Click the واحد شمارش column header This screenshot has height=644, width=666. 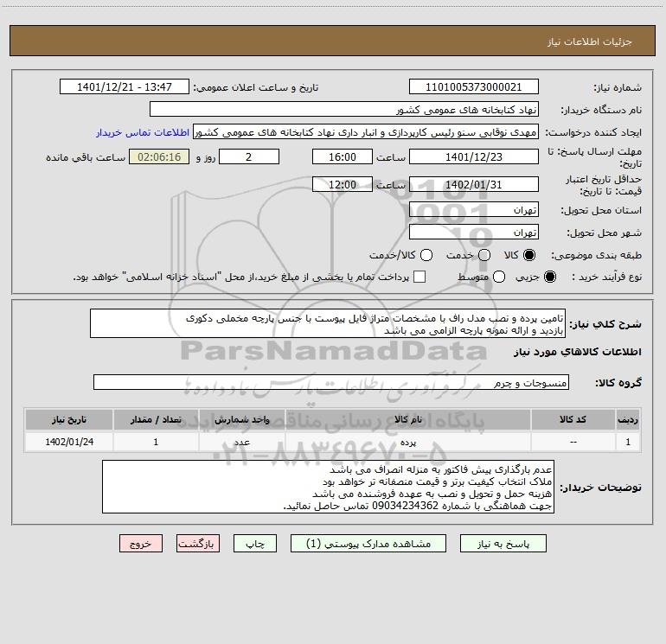[x=241, y=419]
